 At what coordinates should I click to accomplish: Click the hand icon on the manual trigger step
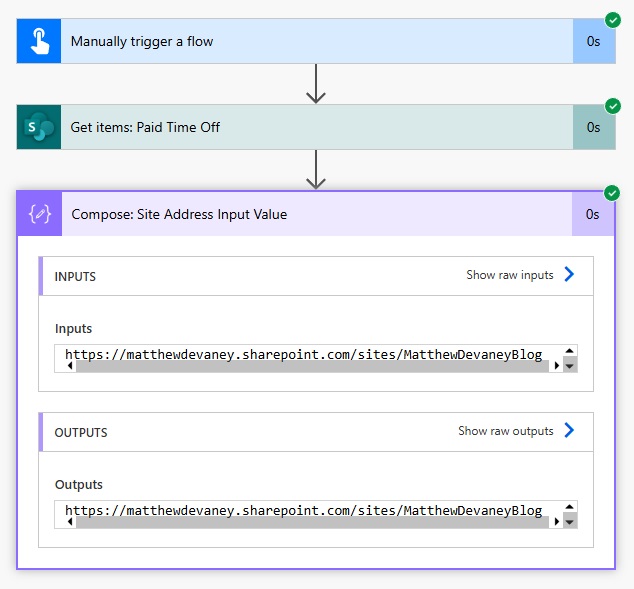[39, 41]
